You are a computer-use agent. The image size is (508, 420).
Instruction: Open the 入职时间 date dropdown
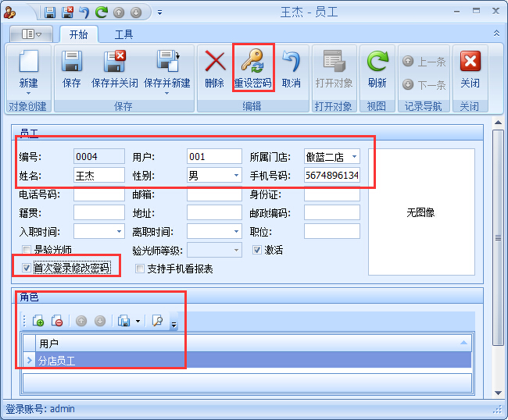click(119, 232)
